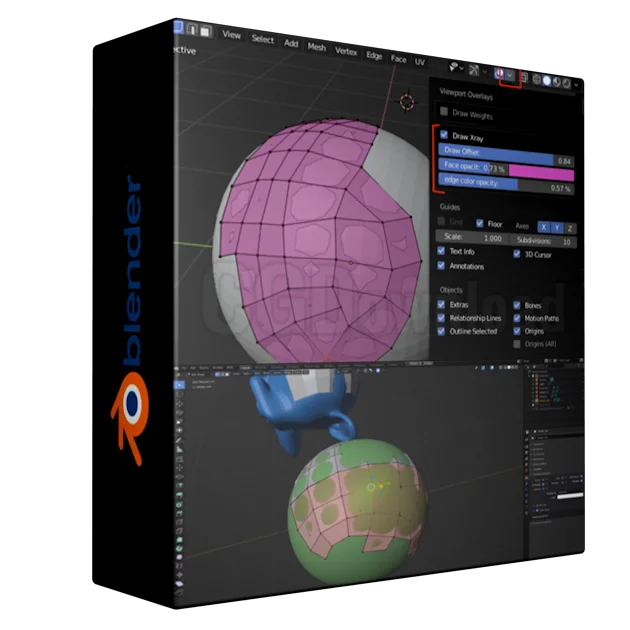This screenshot has width=630, height=630.
Task: Click the viewport object visibility eye icon
Action: 454,67
